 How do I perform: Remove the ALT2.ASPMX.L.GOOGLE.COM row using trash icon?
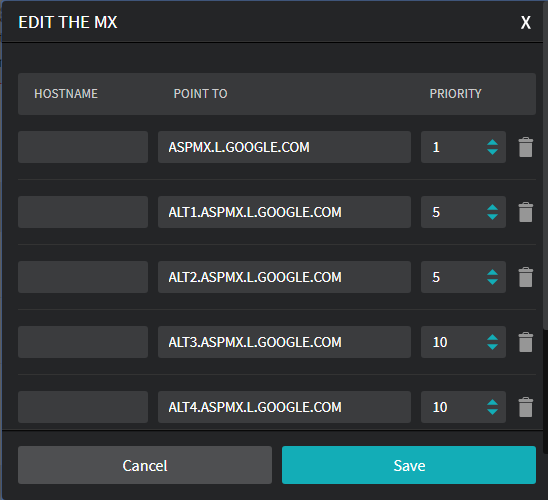tap(526, 277)
